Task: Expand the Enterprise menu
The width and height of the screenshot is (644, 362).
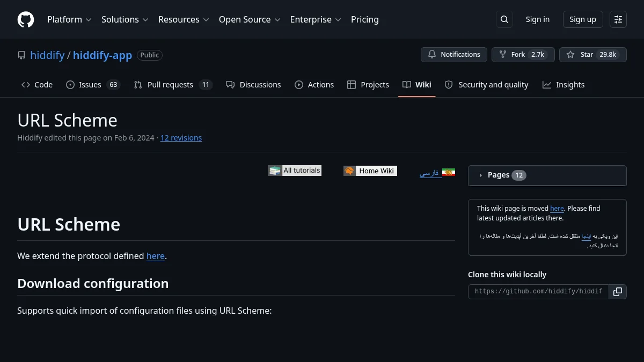Action: tap(316, 19)
